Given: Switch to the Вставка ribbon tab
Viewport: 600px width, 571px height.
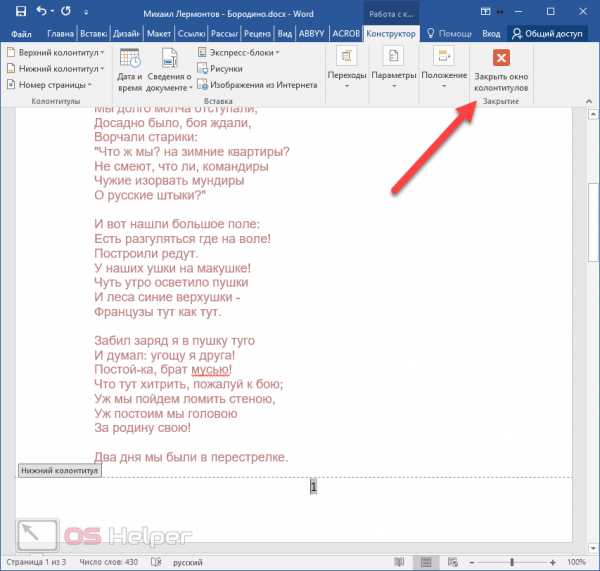Looking at the screenshot, I should pos(93,34).
